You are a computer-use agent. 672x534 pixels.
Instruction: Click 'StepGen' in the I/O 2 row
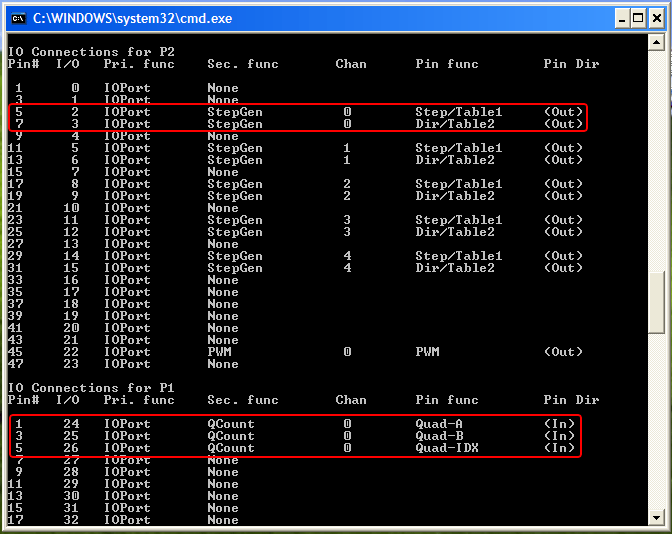click(235, 112)
